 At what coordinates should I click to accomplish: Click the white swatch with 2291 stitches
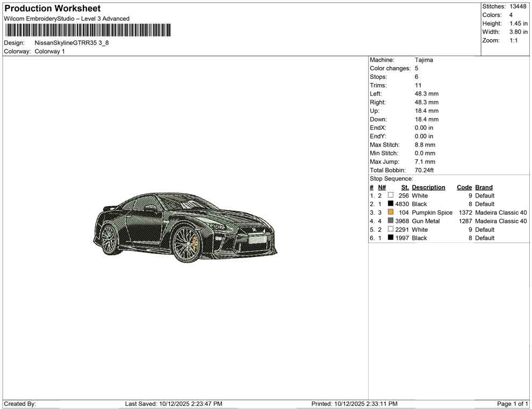coord(391,230)
